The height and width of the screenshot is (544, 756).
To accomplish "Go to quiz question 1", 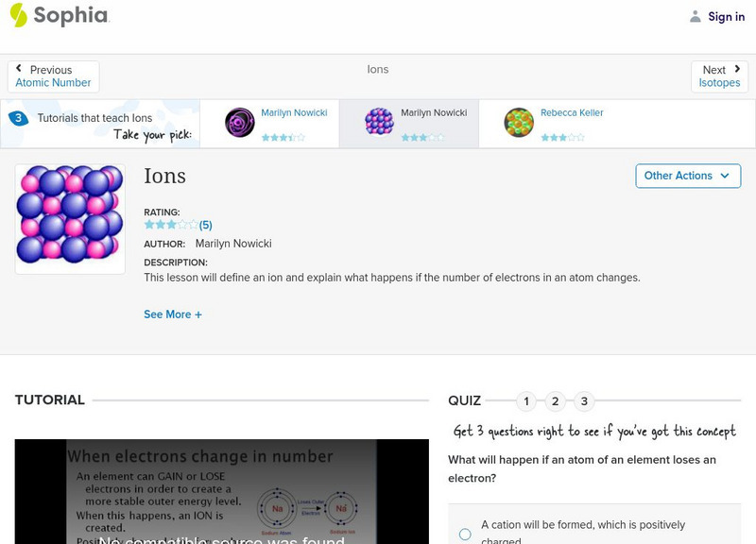I will (x=526, y=401).
